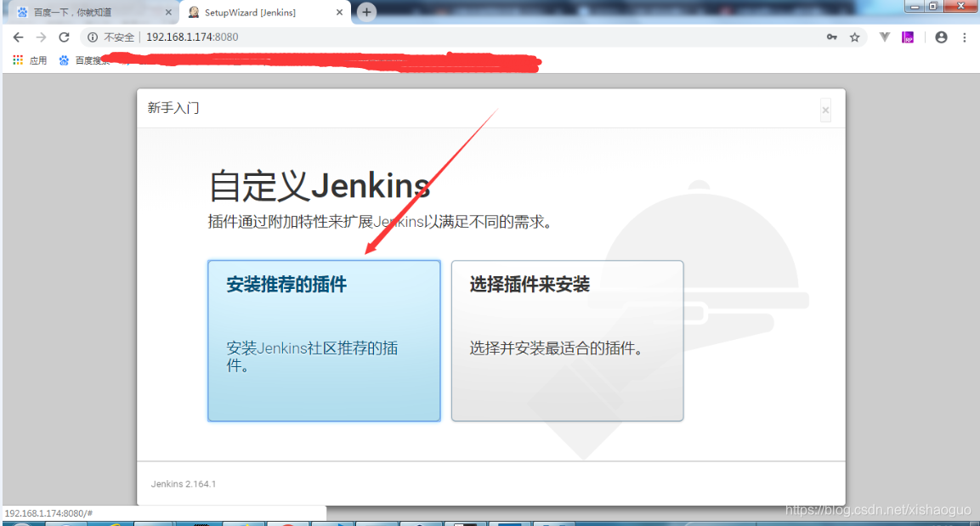Screen dimensions: 980x526
Task: Close the Baidu tab
Action: click(x=168, y=13)
